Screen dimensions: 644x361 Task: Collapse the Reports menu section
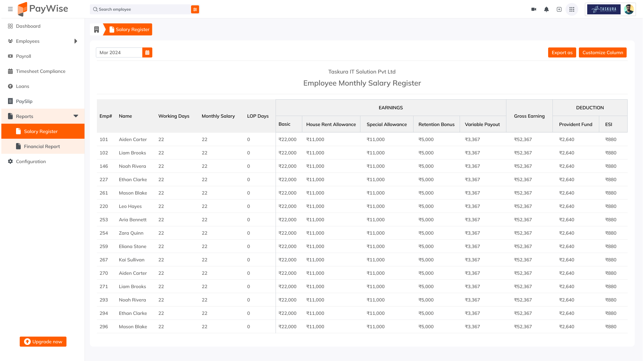76,116
